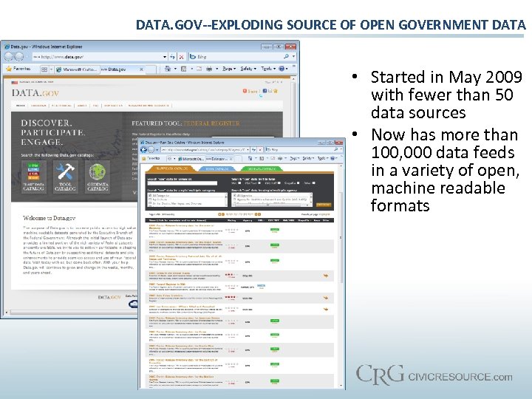Open Page dropdown menu in Data.gov window
The image size is (532, 399).
(229, 69)
